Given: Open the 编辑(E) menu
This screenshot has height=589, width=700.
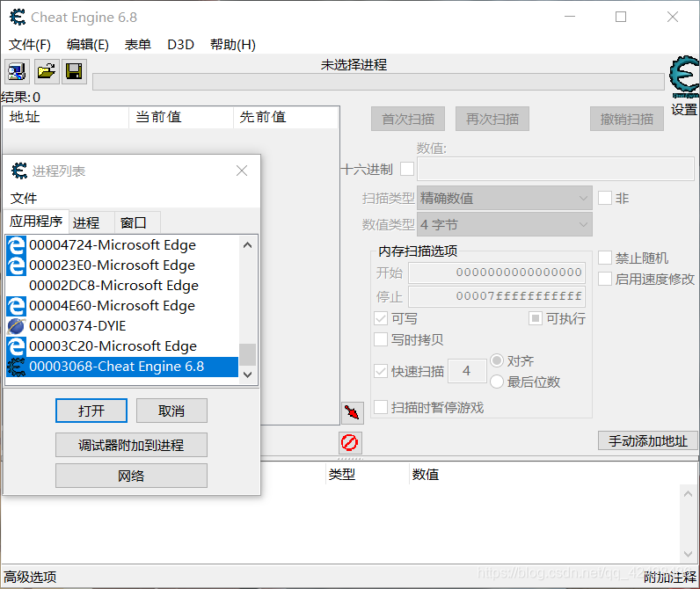Looking at the screenshot, I should click(x=88, y=45).
